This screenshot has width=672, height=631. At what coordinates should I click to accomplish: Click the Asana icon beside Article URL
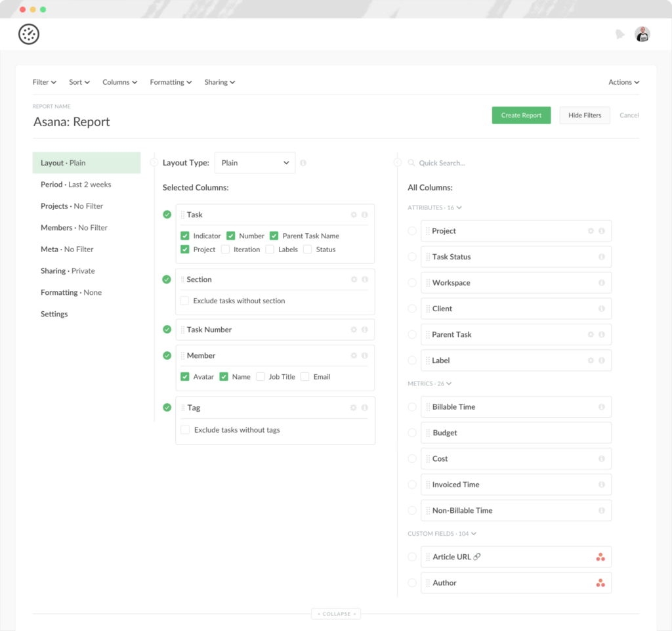coord(600,557)
